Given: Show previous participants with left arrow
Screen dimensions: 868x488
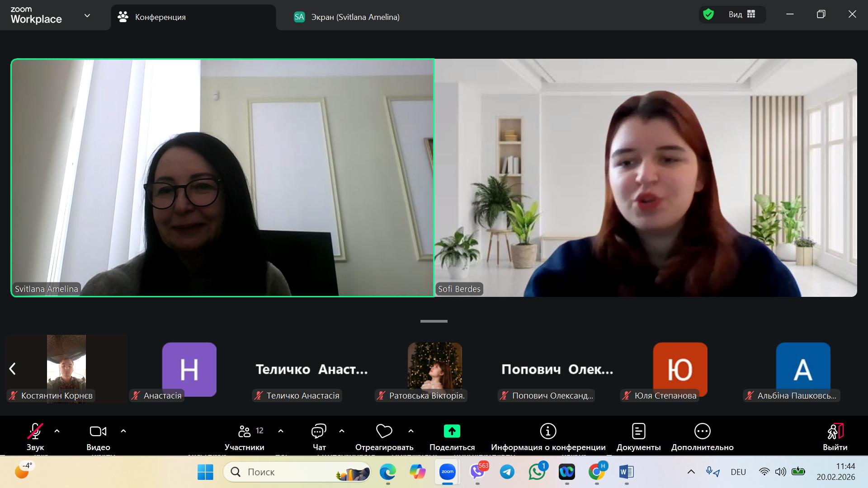Looking at the screenshot, I should (x=13, y=369).
